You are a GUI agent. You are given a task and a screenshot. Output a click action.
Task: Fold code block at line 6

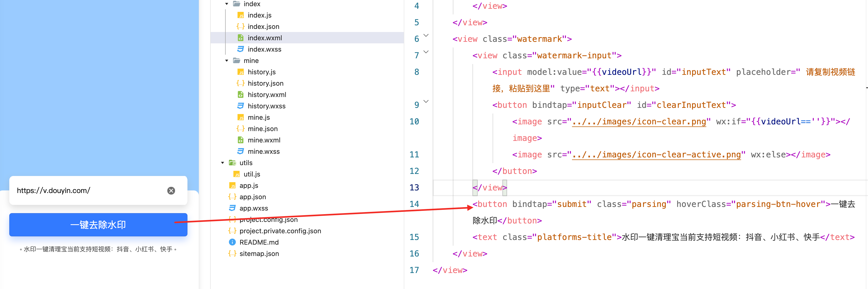[x=426, y=35]
